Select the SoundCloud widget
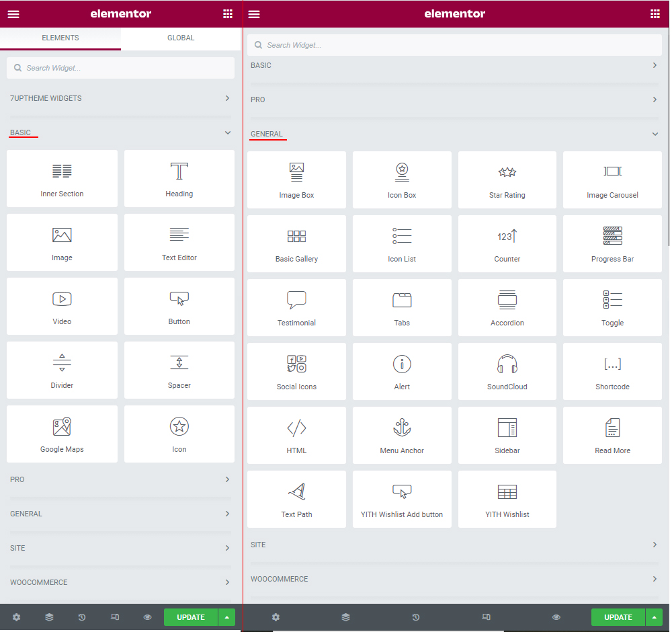The width and height of the screenshot is (672, 632). click(507, 371)
